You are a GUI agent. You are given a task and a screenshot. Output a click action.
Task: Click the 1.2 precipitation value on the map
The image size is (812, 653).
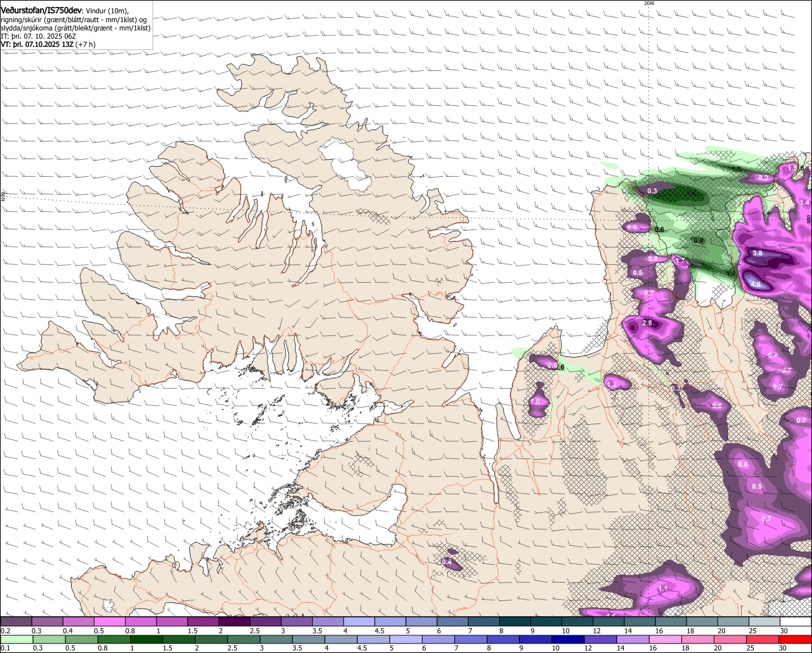[612, 384]
